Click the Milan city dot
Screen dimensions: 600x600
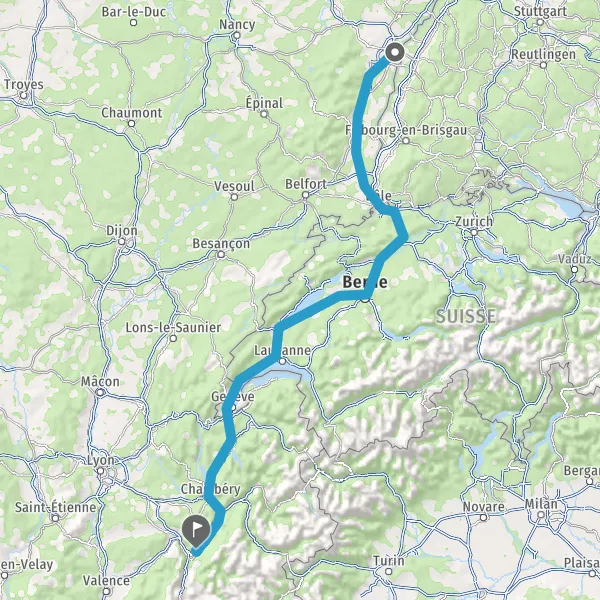tap(541, 515)
